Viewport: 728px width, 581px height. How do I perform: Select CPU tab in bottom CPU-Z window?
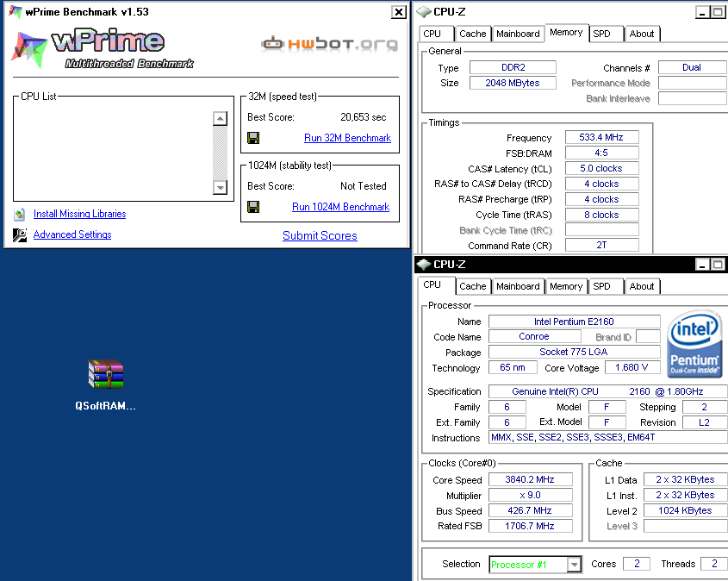pos(437,285)
